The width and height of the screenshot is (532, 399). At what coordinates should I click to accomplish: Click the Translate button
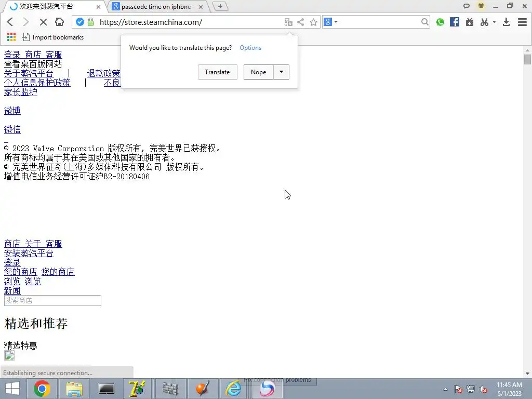pyautogui.click(x=218, y=72)
